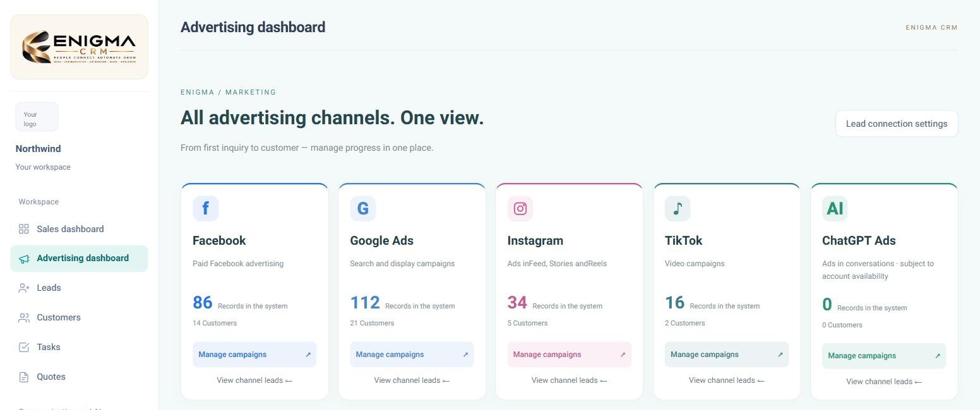Open Sales dashboard in sidebar
The height and width of the screenshot is (410, 980).
[x=79, y=229]
